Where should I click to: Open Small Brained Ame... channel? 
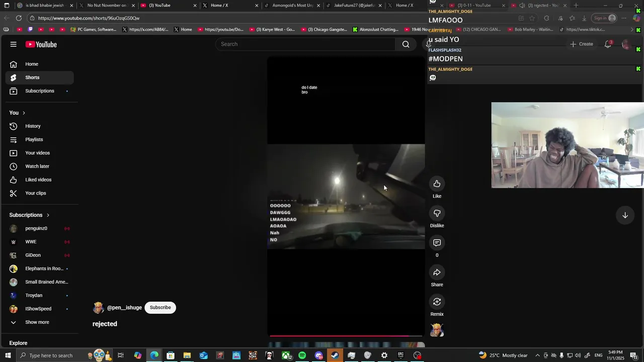point(39,282)
